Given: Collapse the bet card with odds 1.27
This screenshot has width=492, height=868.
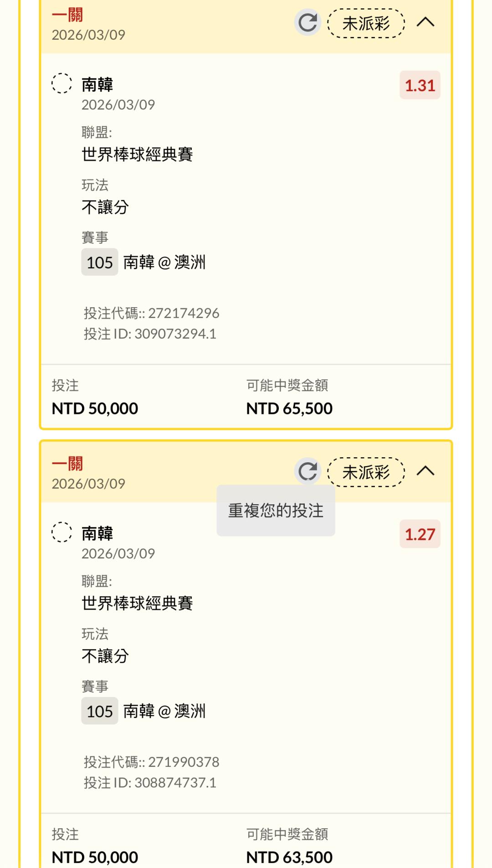Looking at the screenshot, I should (425, 471).
